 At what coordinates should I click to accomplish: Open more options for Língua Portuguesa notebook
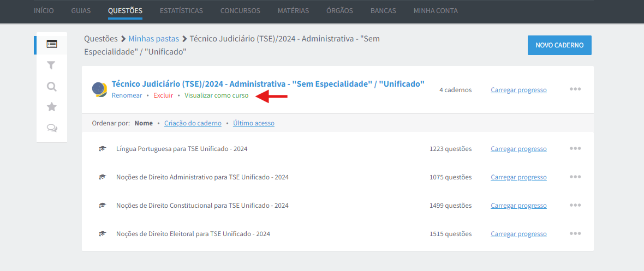[x=575, y=149]
